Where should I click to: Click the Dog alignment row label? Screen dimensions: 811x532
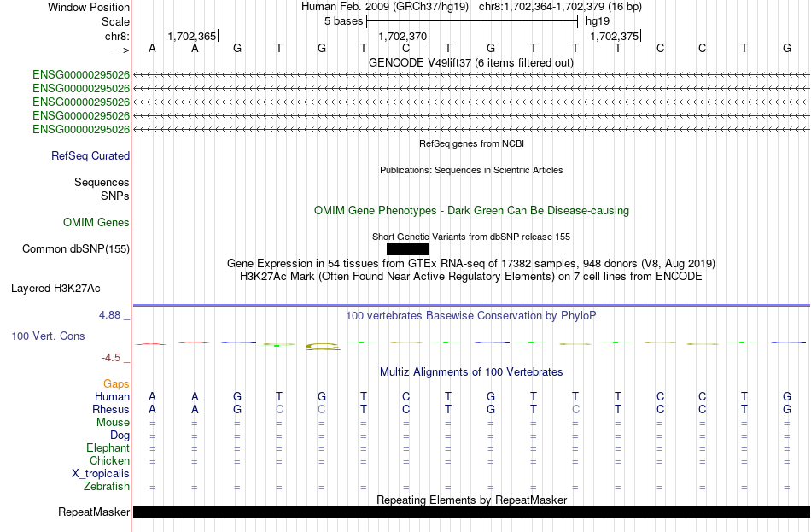tap(120, 436)
